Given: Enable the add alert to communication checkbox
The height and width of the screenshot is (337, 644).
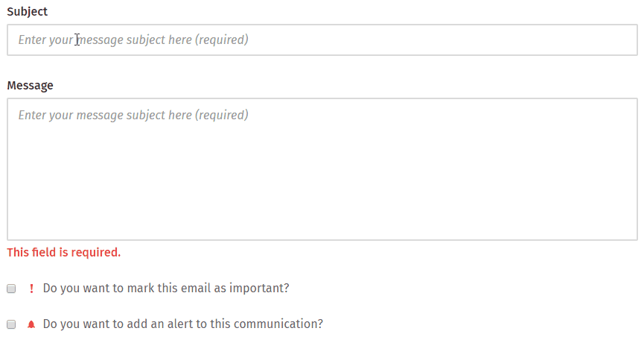Looking at the screenshot, I should pyautogui.click(x=11, y=324).
